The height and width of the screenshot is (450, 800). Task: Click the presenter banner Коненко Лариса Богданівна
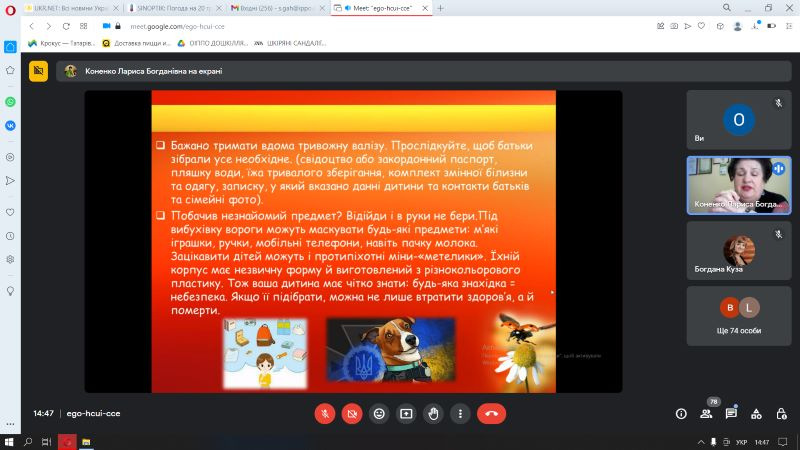tap(423, 71)
